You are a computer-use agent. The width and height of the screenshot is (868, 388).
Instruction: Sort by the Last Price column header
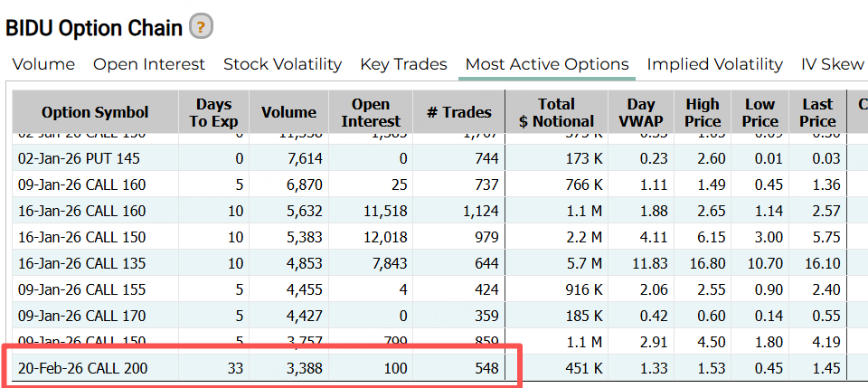point(817,112)
